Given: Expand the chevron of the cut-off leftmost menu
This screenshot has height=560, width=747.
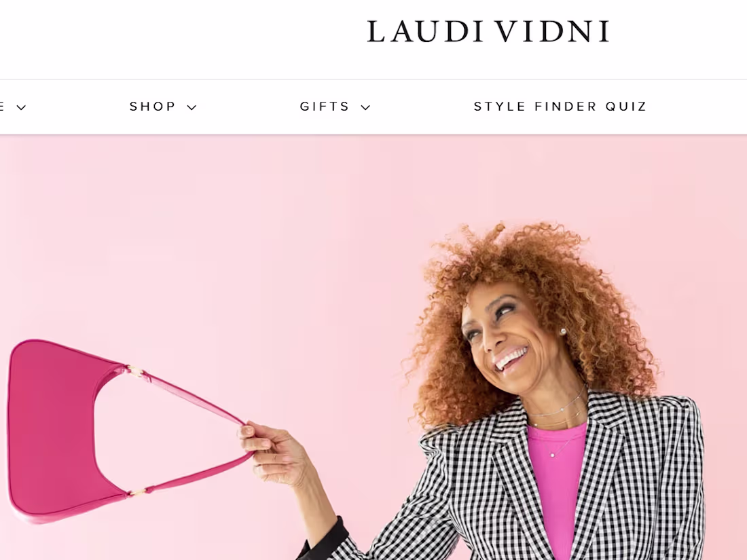Looking at the screenshot, I should (x=21, y=108).
